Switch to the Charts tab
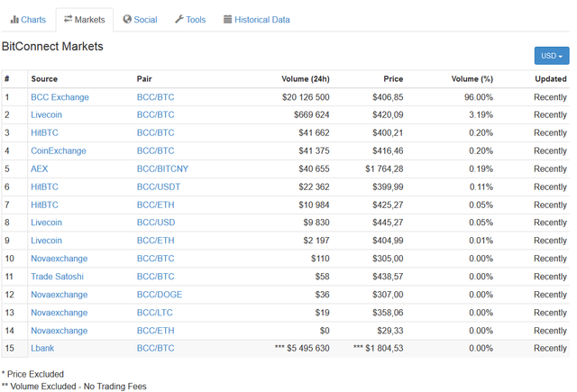The image size is (577, 392). (28, 20)
